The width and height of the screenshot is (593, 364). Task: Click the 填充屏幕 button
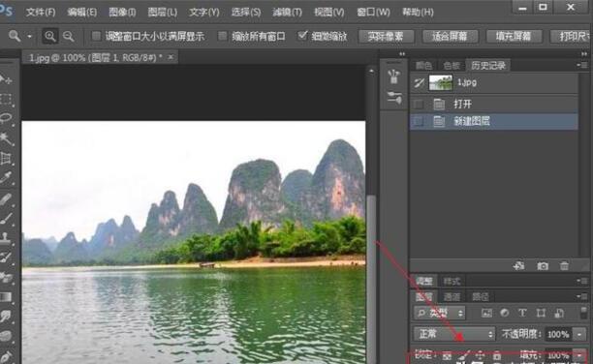point(514,36)
